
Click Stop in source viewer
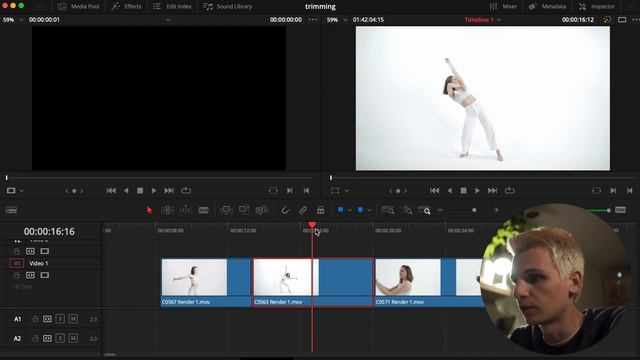140,191
